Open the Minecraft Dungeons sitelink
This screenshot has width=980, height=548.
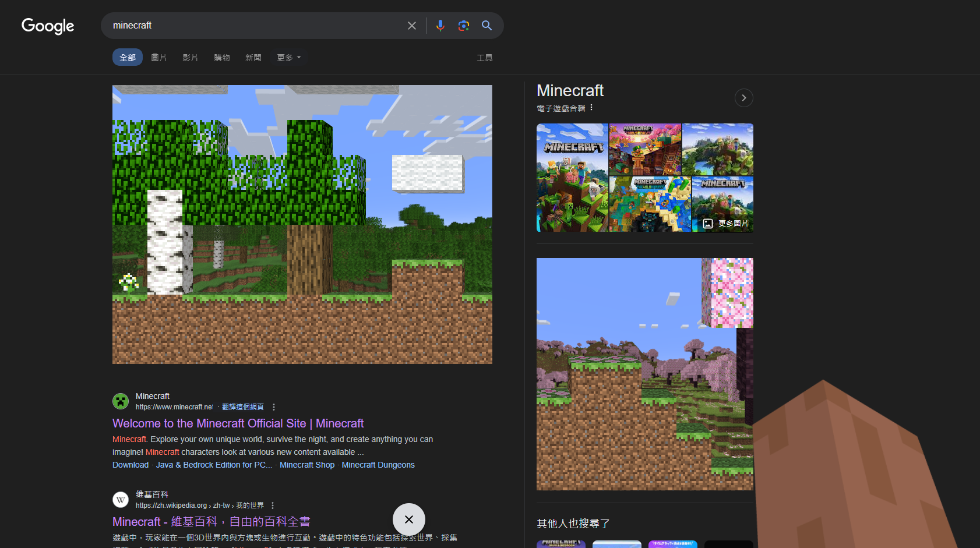378,465
